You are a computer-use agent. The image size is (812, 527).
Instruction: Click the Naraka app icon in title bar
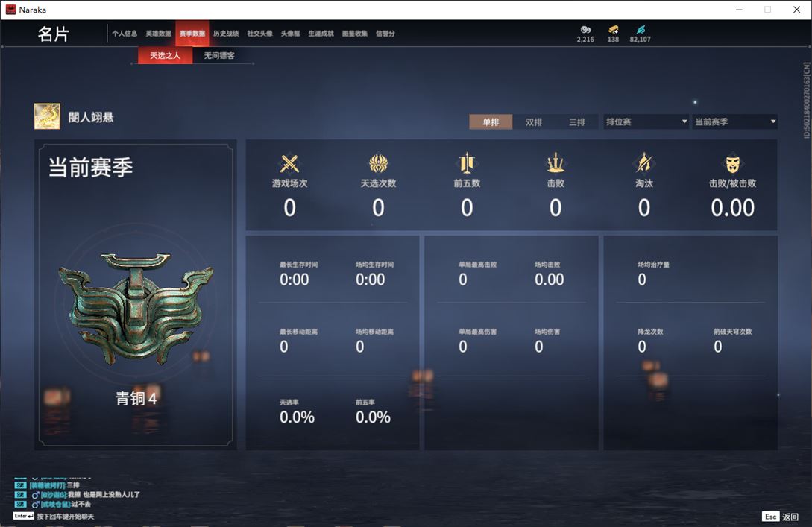click(10, 10)
